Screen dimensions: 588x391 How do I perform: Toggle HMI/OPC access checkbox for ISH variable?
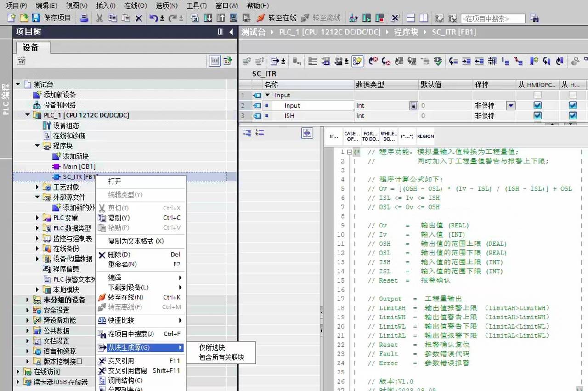click(x=537, y=116)
